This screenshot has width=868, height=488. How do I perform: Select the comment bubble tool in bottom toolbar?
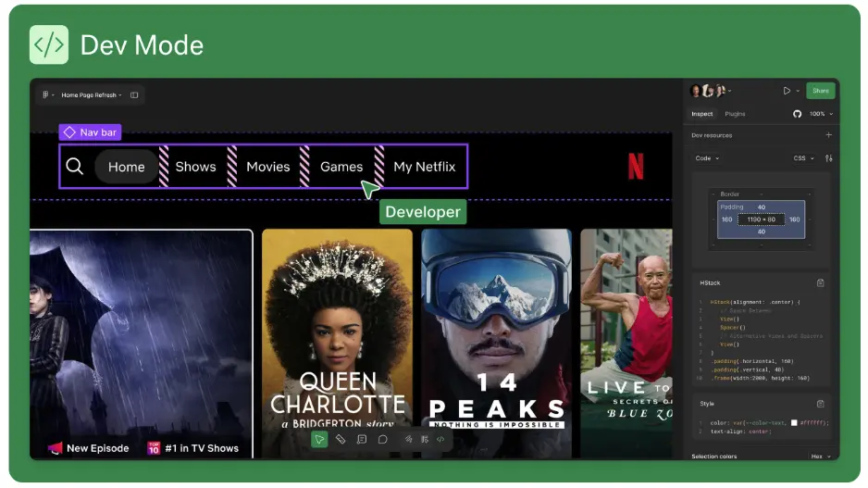(x=382, y=439)
